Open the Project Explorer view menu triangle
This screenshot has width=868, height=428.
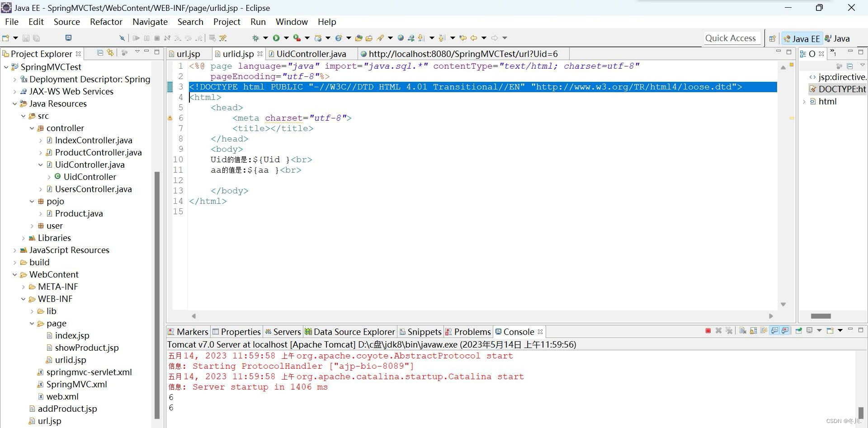click(x=137, y=52)
